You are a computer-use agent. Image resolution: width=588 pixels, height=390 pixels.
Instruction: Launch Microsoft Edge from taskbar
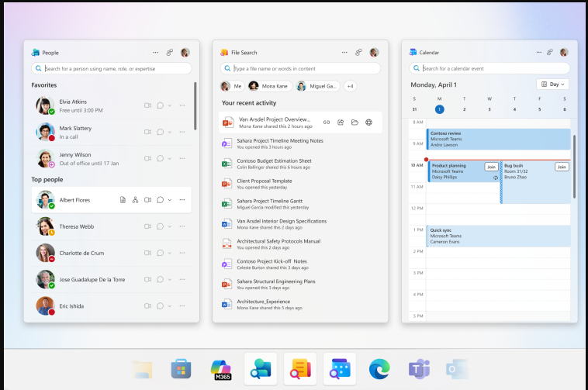point(379,370)
